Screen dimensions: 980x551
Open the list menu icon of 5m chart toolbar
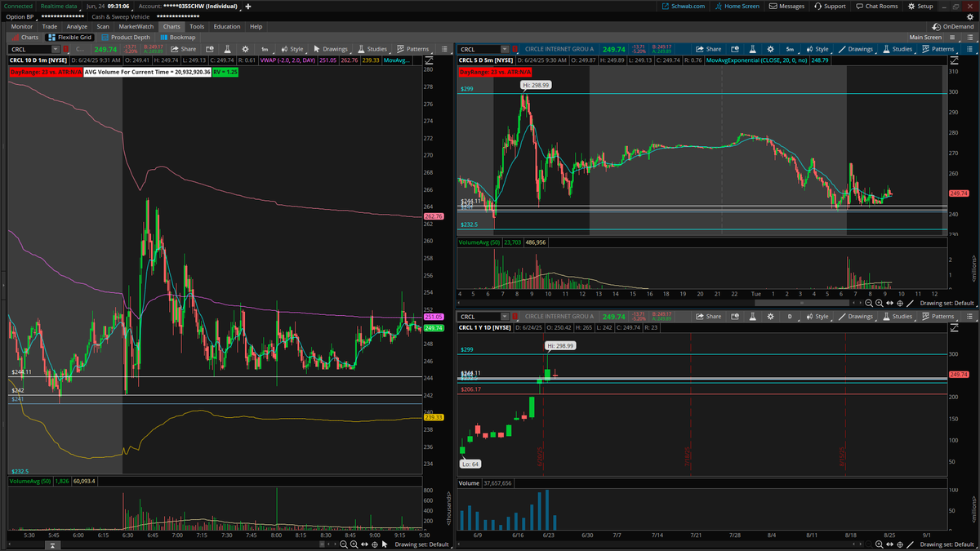click(969, 49)
